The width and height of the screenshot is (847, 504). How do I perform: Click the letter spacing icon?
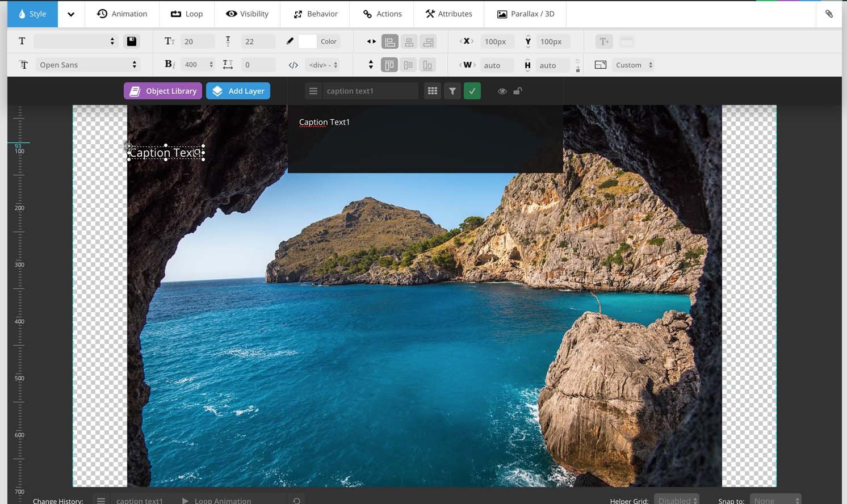pyautogui.click(x=228, y=65)
